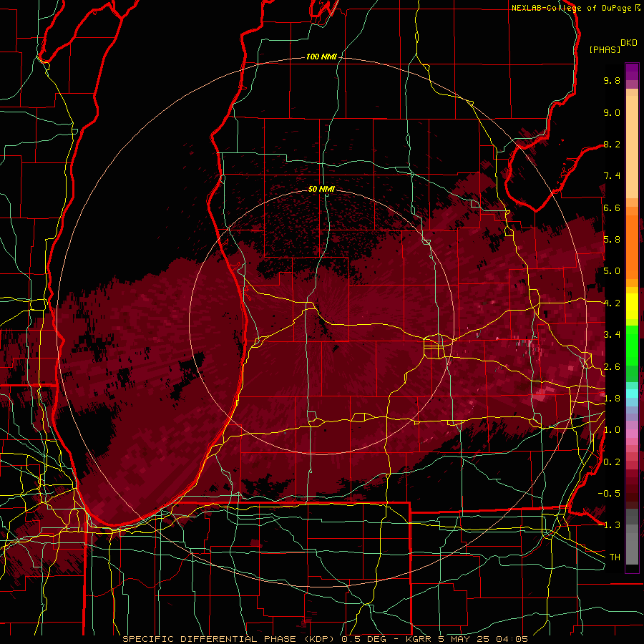Click the [PHAS] legend title
The image size is (644, 644).
coord(605,49)
